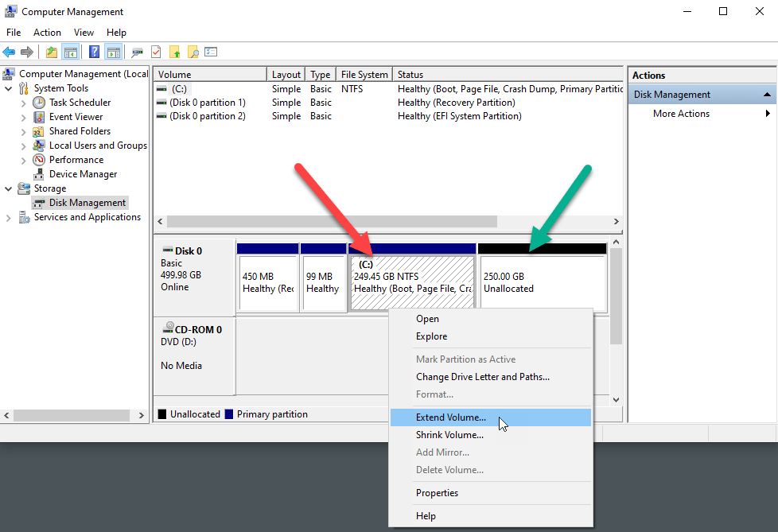Screen dimensions: 778x532
Task: Click the Performance gauge icon
Action: (39, 160)
